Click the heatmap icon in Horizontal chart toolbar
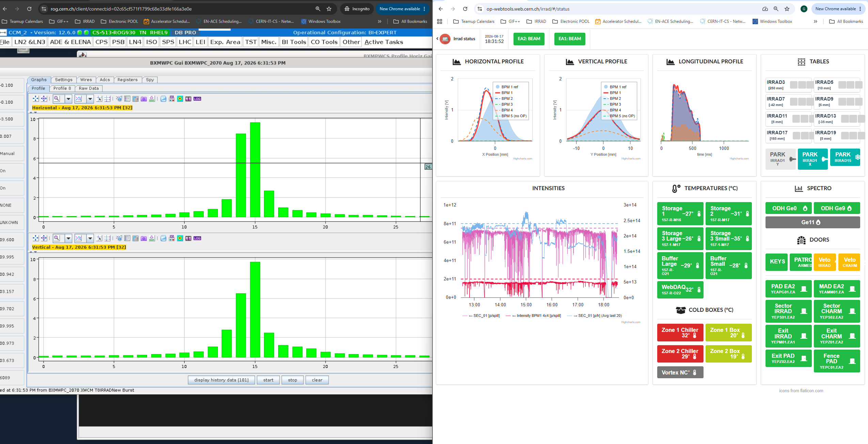 click(180, 99)
